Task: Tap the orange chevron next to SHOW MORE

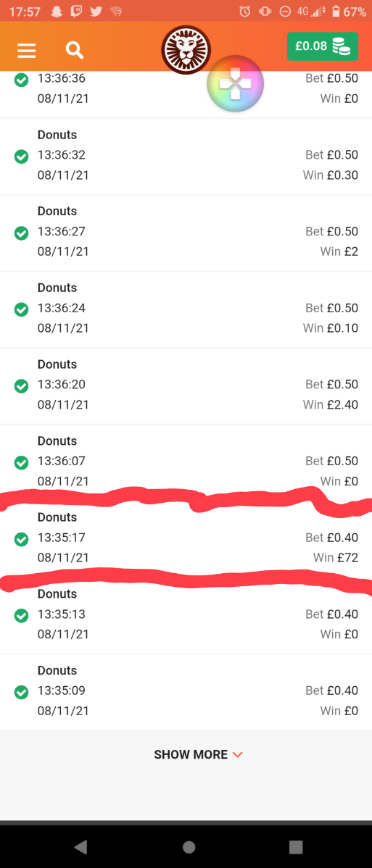Action: click(x=238, y=755)
